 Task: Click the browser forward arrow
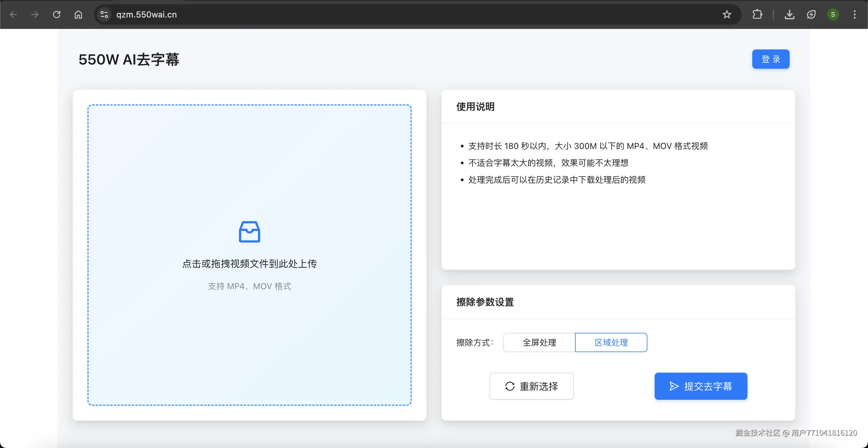pyautogui.click(x=35, y=14)
